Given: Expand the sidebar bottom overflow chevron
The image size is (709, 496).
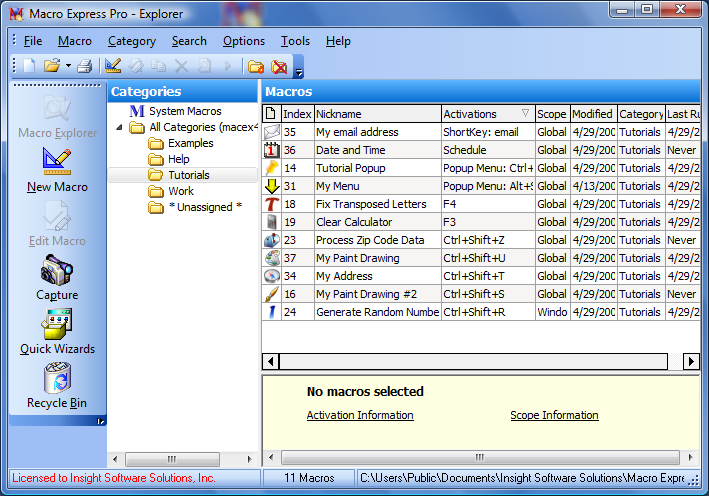Looking at the screenshot, I should click(100, 421).
